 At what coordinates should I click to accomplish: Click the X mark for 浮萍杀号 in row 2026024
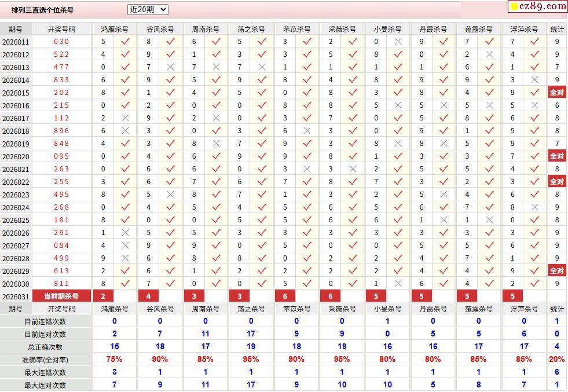pos(534,207)
